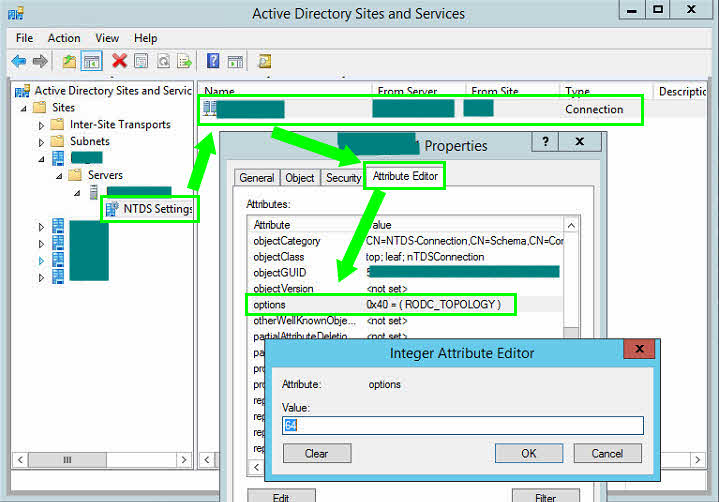The height and width of the screenshot is (502, 719).
Task: Switch to the General tab
Action: (256, 177)
